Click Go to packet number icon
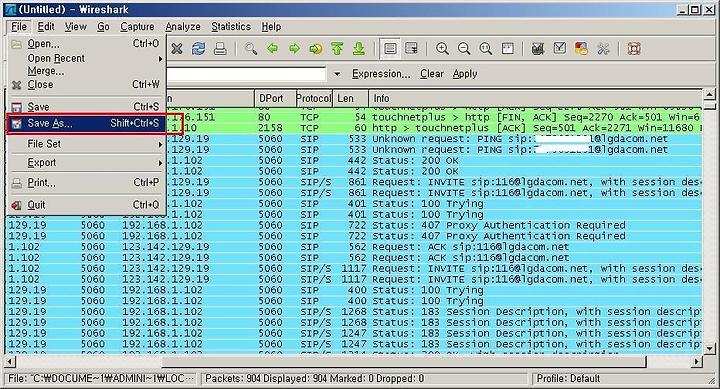720x389 pixels. click(x=315, y=49)
